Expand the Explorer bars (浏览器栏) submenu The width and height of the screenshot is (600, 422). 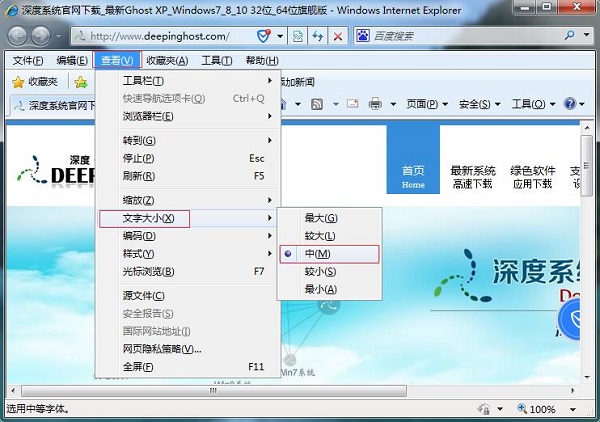tap(188, 116)
